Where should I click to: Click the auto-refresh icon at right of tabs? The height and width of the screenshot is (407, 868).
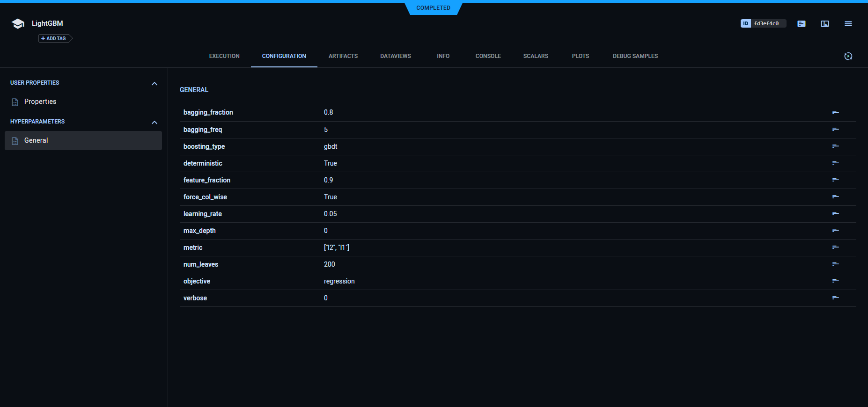click(848, 56)
